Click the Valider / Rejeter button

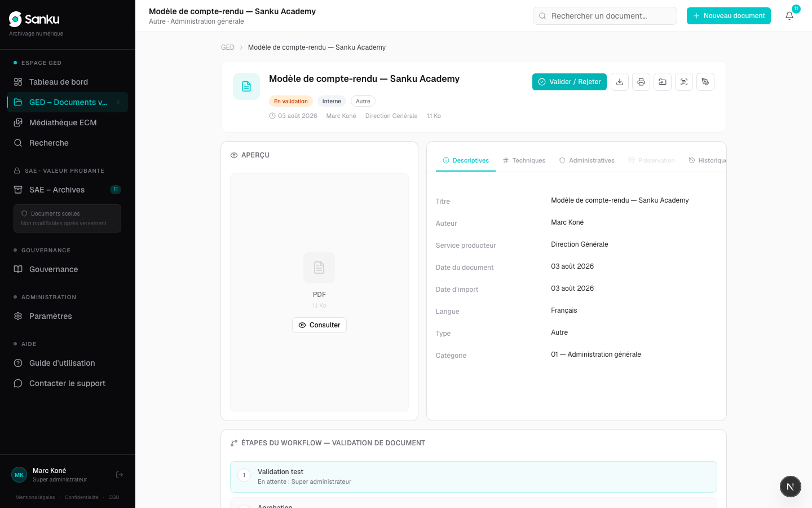coord(570,82)
